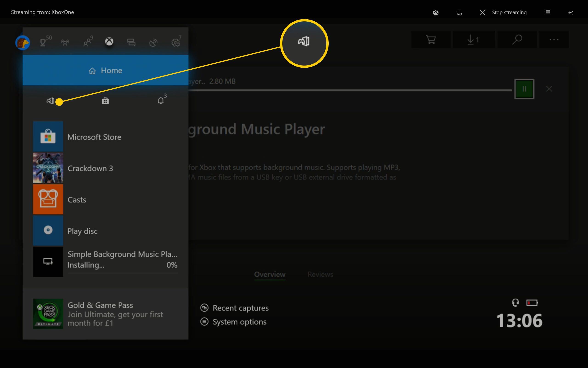Click the download progress bar

point(350,90)
